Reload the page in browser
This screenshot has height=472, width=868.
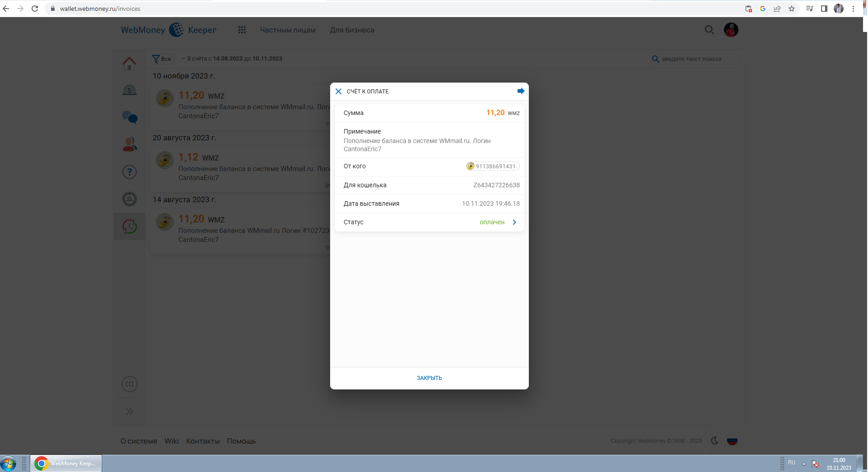(x=35, y=9)
